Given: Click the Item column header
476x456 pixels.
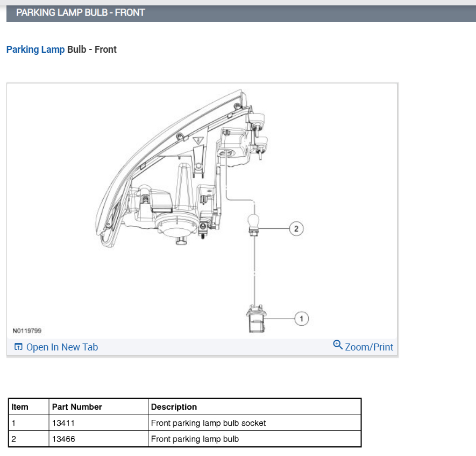Looking at the screenshot, I should (29, 407).
